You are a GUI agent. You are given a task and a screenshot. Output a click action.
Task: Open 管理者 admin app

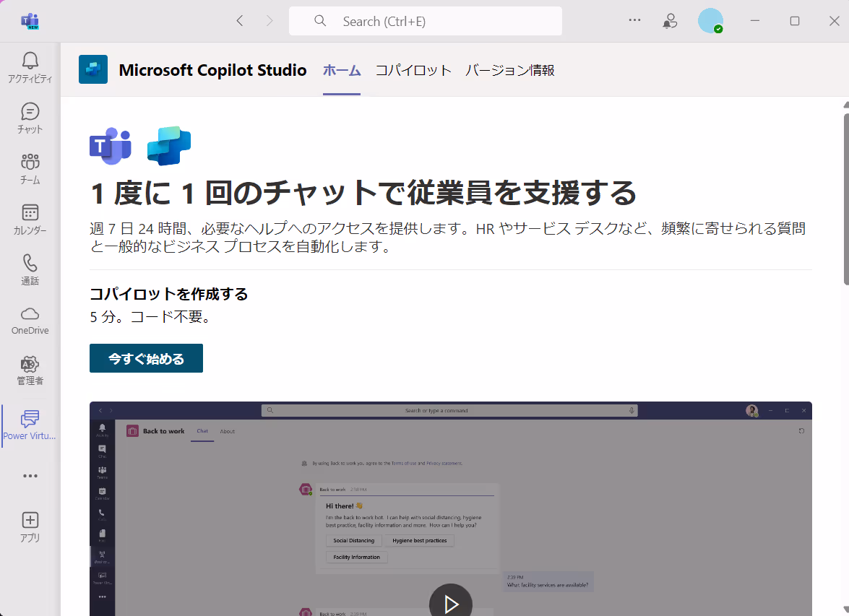[30, 370]
